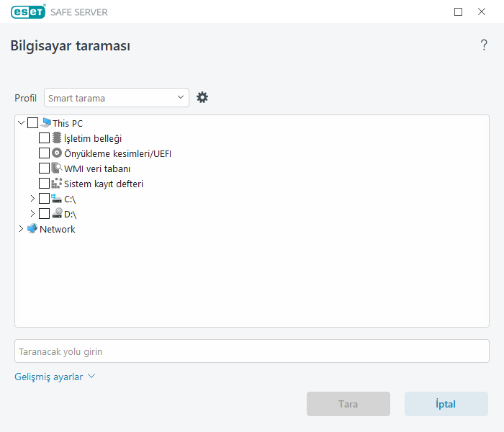Image resolution: width=504 pixels, height=432 pixels.
Task: Click the İşletim belleği memory chip icon
Action: coord(57,138)
